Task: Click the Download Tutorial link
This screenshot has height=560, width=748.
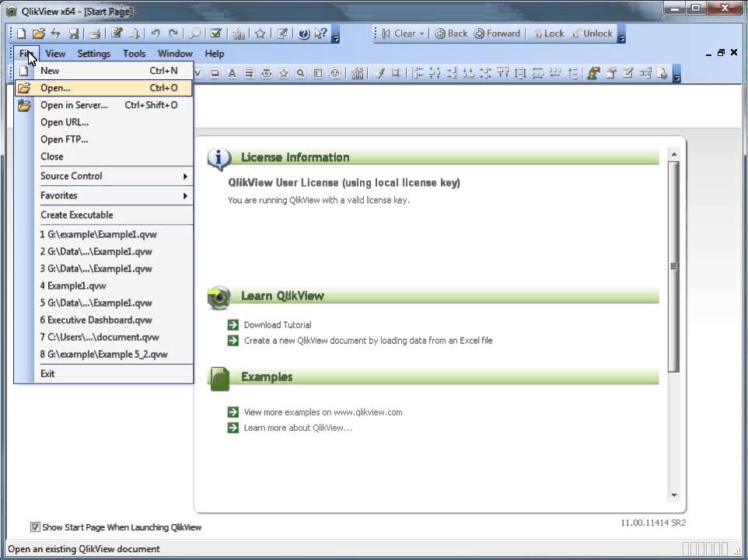Action: coord(278,325)
